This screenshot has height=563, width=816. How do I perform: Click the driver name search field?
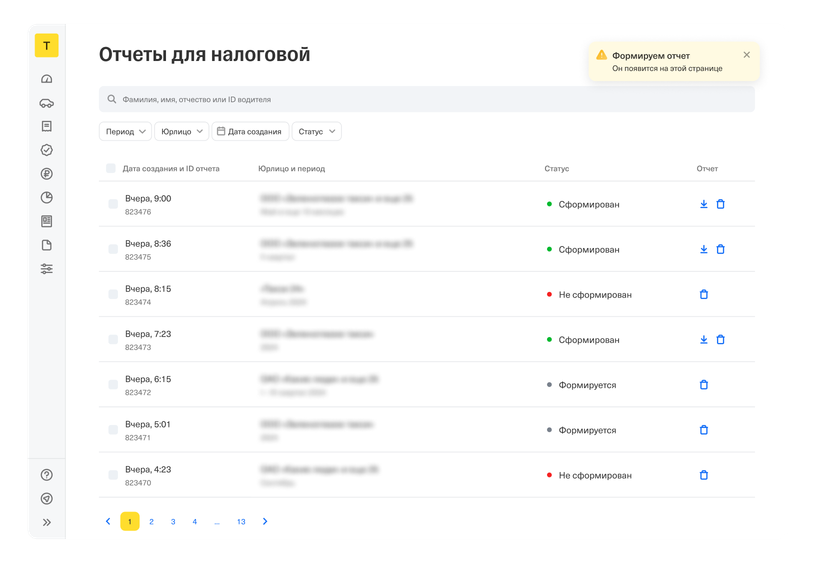tap(426, 100)
